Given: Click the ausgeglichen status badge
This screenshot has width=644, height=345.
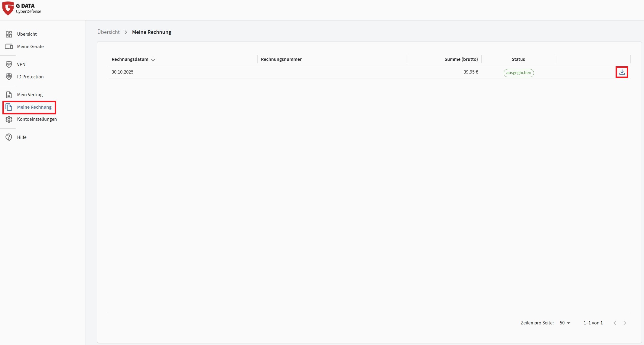Looking at the screenshot, I should coord(519,73).
